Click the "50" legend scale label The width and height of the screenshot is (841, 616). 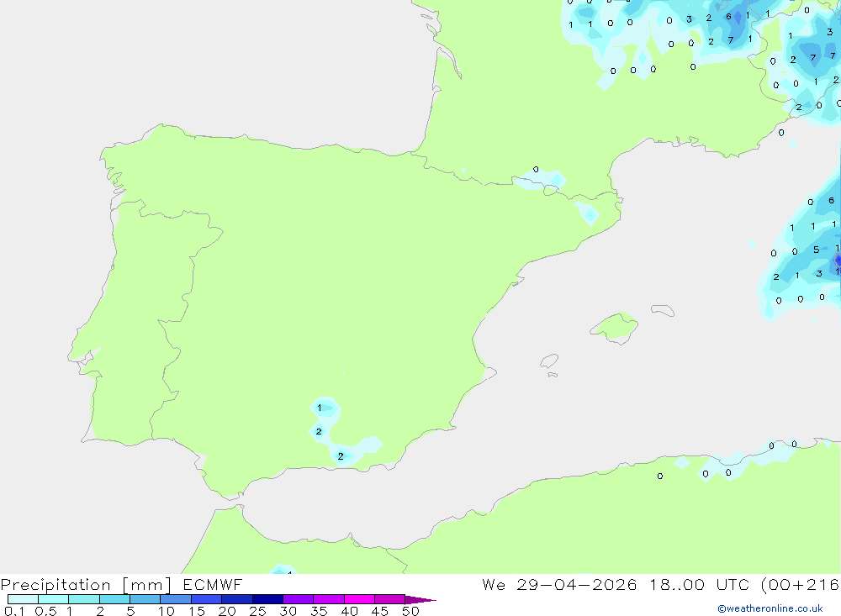click(x=410, y=611)
